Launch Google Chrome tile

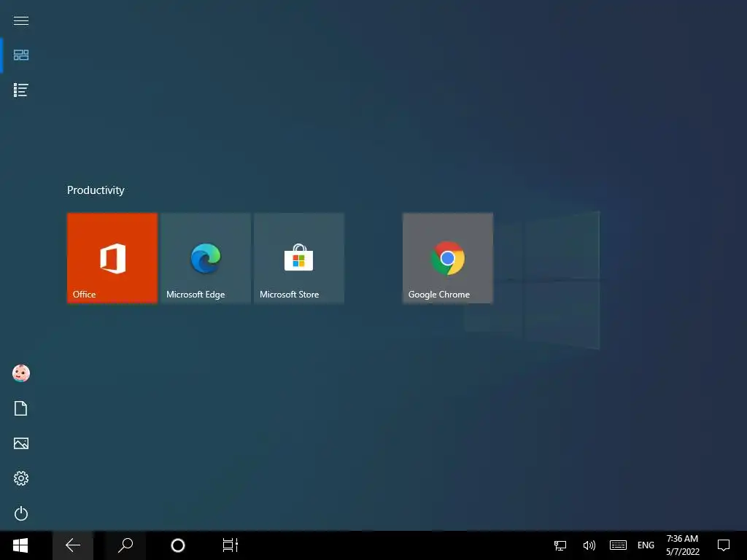click(448, 258)
